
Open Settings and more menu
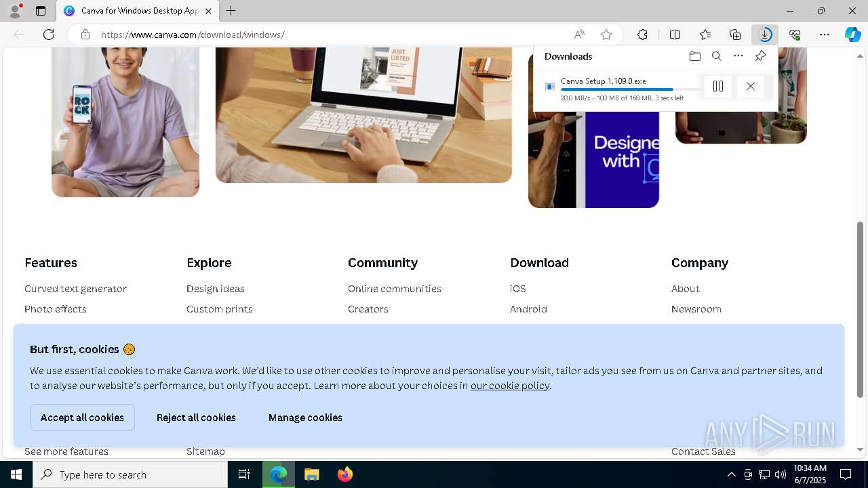coord(825,35)
